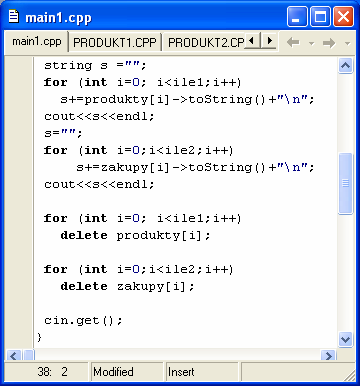Click the vertical scrollbar thumb
The width and height of the screenshot is (360, 386).
click(x=345, y=183)
